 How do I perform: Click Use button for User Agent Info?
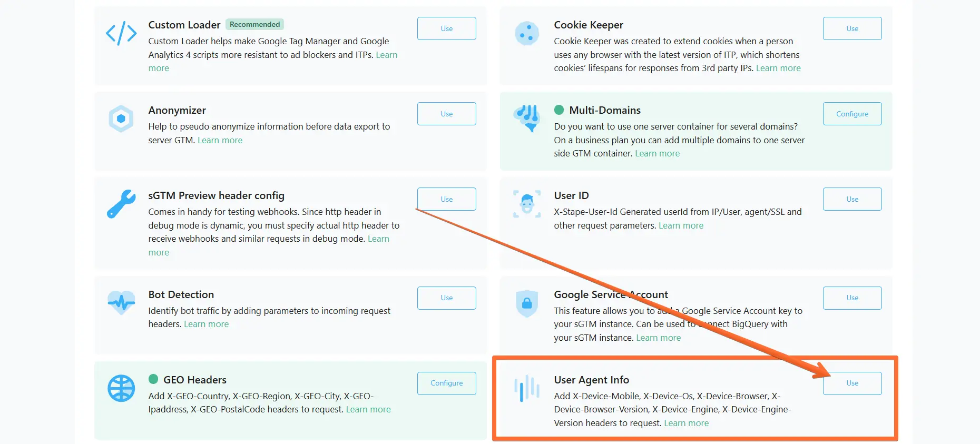pos(852,383)
